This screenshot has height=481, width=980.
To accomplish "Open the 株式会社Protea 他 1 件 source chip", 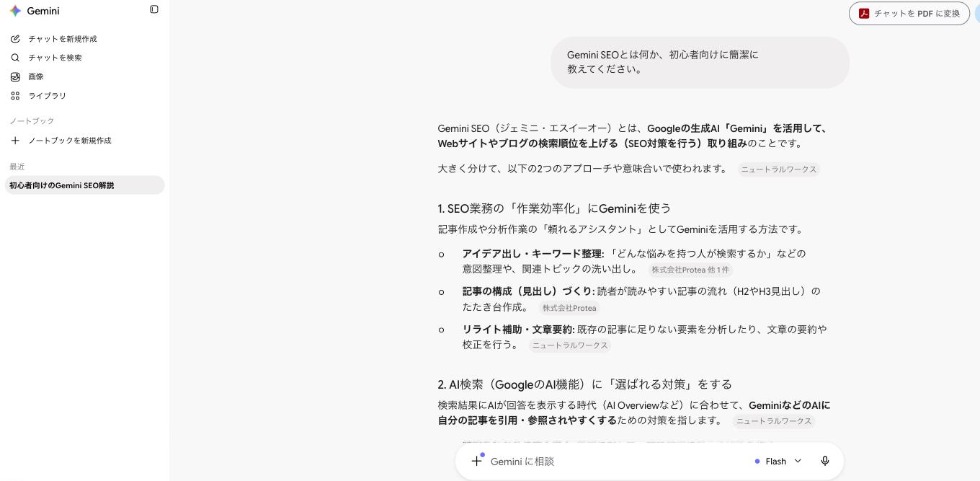I will pyautogui.click(x=690, y=270).
